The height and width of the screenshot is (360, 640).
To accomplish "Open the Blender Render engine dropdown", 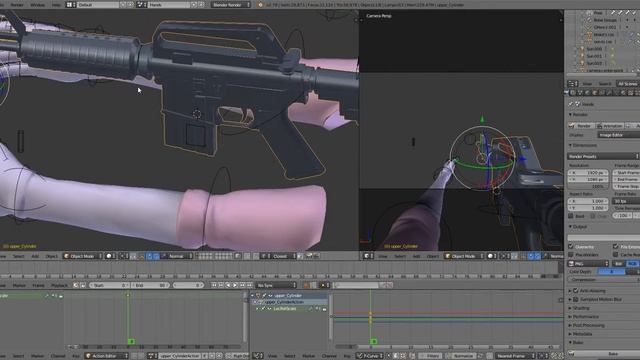I will (231, 5).
